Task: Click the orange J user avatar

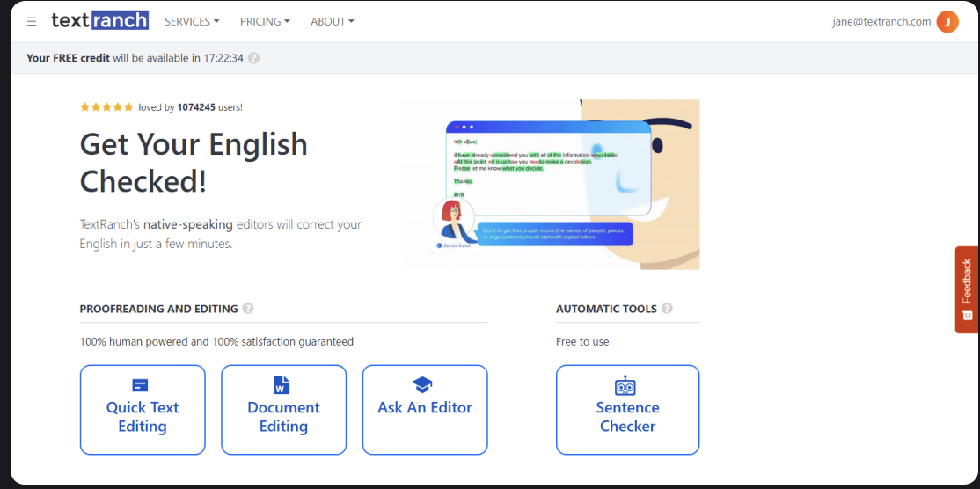Action: [947, 22]
